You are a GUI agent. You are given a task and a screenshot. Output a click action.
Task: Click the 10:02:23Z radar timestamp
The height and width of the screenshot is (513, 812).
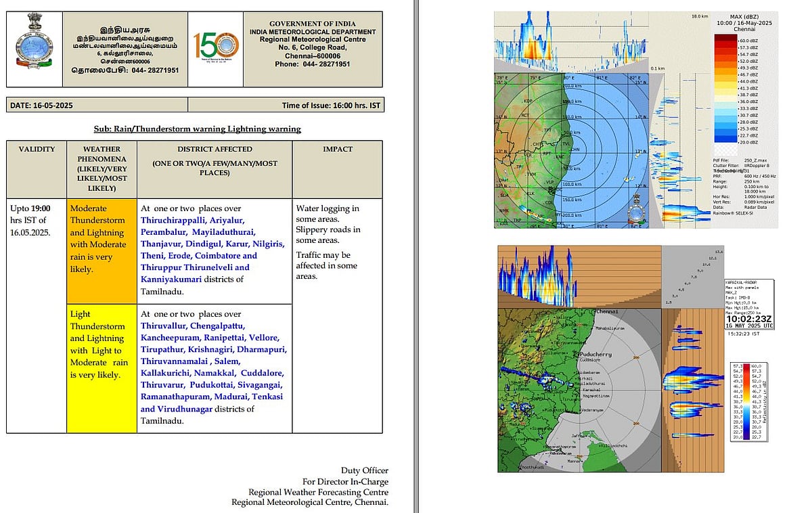(748, 317)
